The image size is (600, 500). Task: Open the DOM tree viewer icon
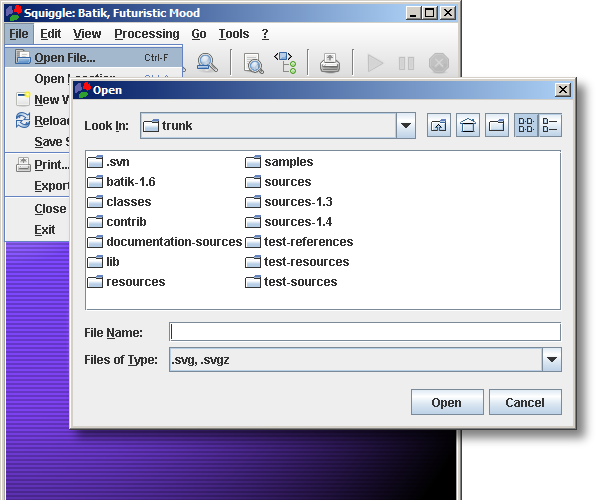(x=285, y=63)
